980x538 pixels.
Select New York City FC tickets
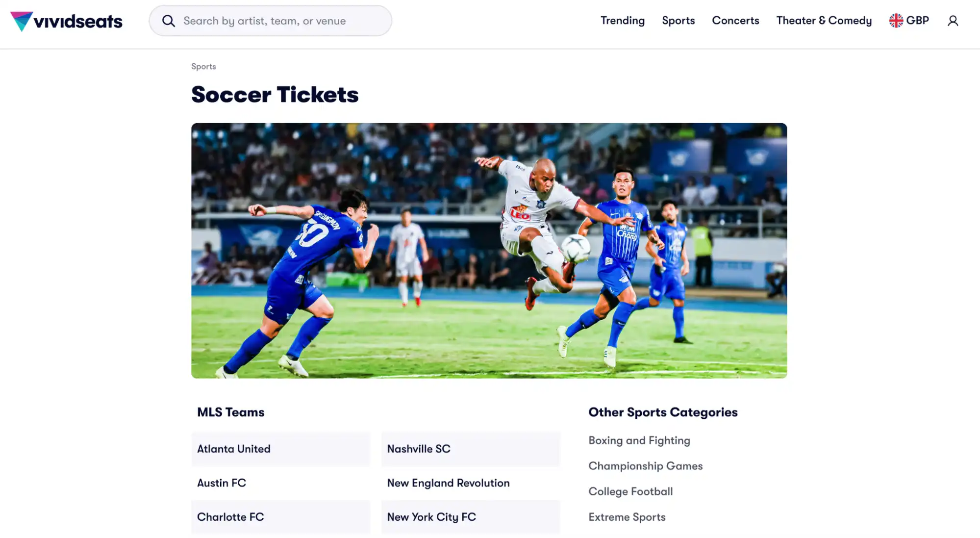point(431,516)
